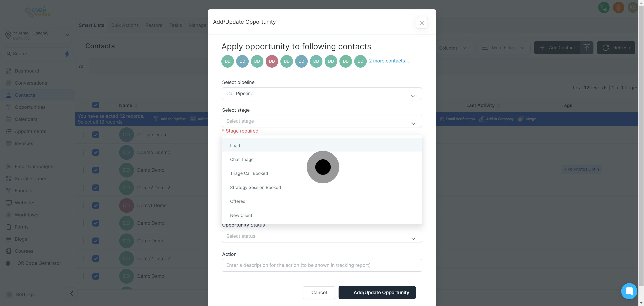Click the red DD contact avatar
Viewport: 644px width, 306px height.
pos(272,61)
